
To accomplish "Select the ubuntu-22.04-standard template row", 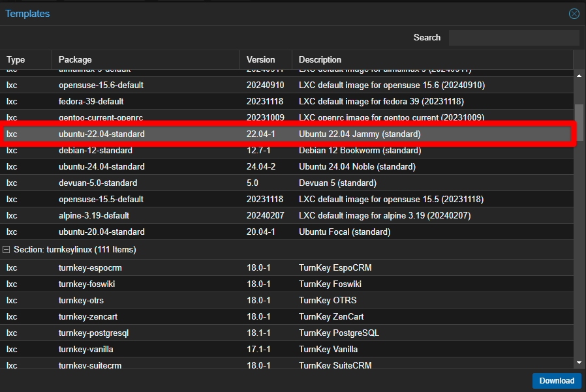I will [x=101, y=134].
